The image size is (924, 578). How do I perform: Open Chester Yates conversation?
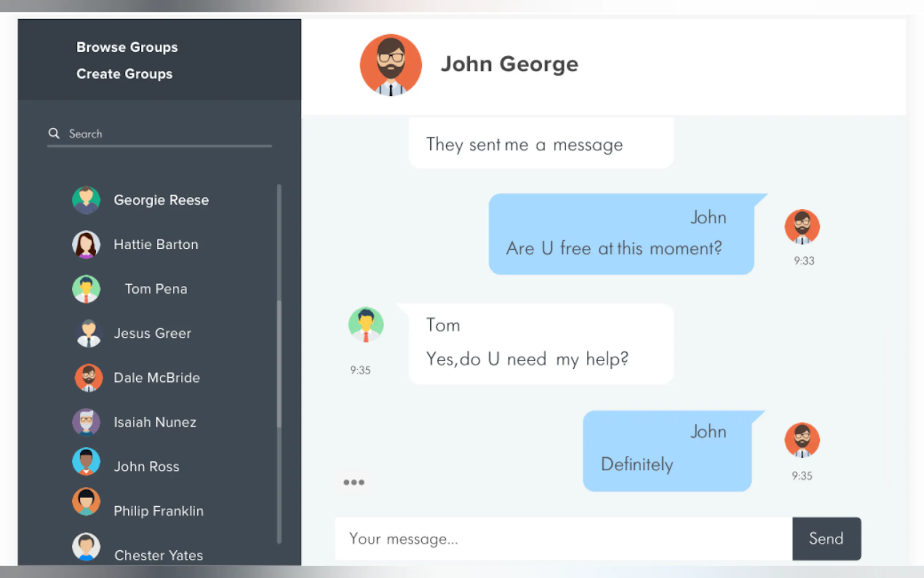[x=159, y=555]
